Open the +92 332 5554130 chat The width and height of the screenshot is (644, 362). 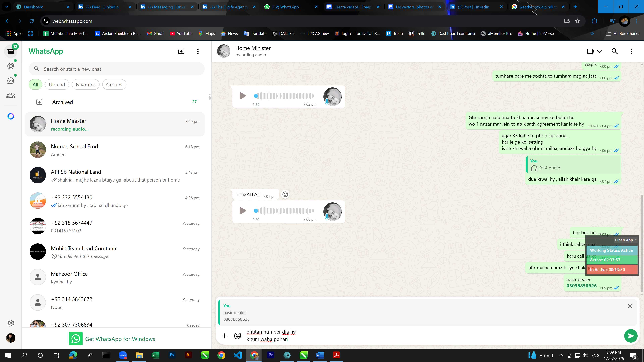tap(115, 201)
